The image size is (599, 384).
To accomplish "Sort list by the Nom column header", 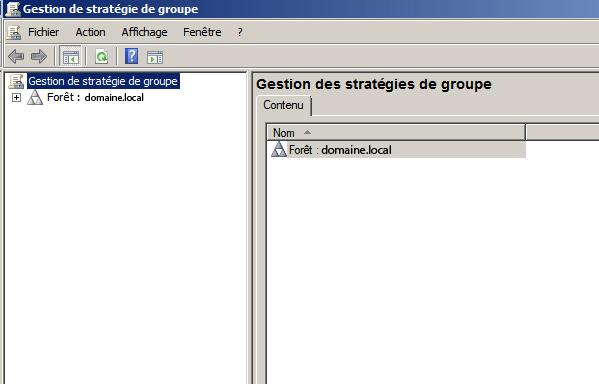I will pos(396,133).
